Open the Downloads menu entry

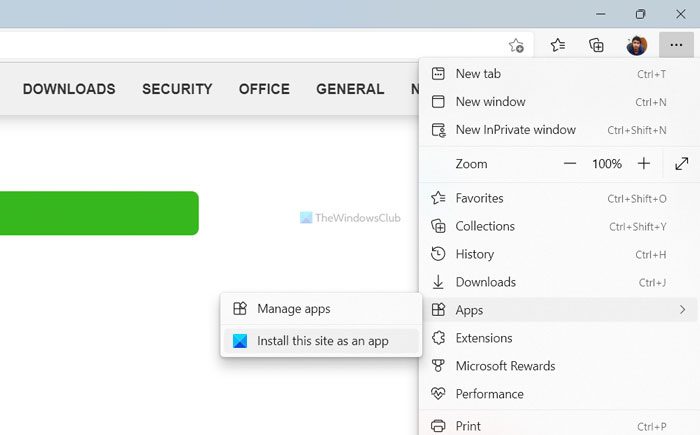[485, 282]
